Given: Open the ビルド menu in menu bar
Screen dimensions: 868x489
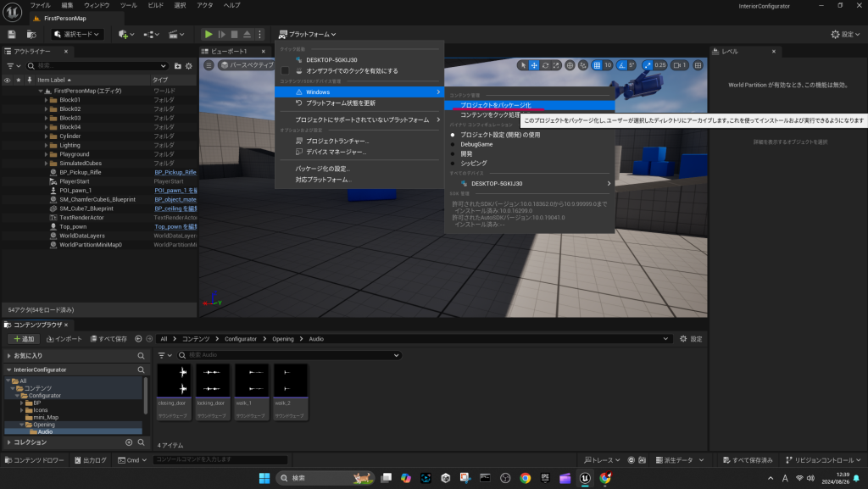Looking at the screenshot, I should coord(155,5).
